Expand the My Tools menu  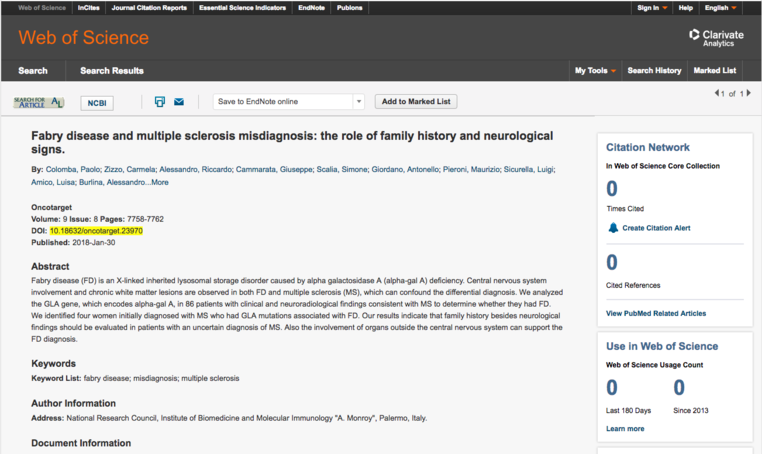[x=595, y=71]
